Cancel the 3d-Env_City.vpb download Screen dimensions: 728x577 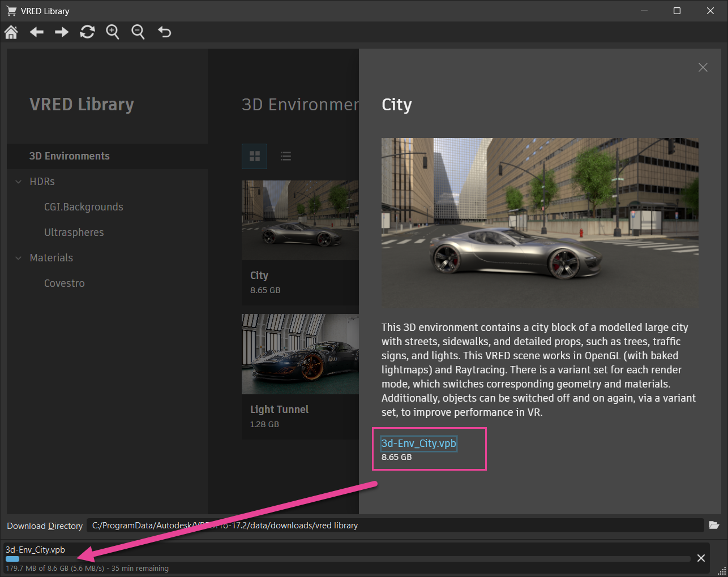click(701, 558)
